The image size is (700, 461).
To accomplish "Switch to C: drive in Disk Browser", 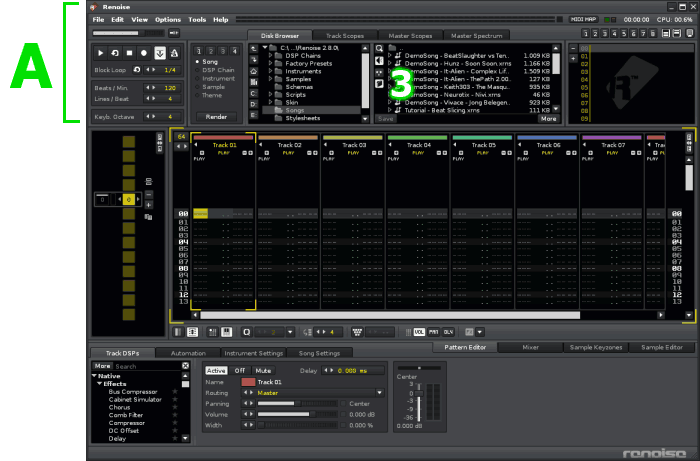I will [x=254, y=93].
